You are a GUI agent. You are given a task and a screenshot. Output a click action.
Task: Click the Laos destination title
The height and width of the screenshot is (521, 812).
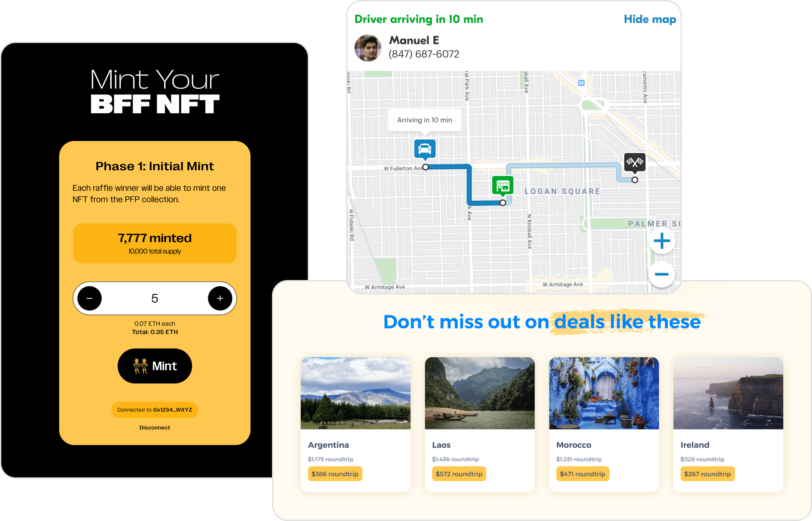(x=441, y=445)
